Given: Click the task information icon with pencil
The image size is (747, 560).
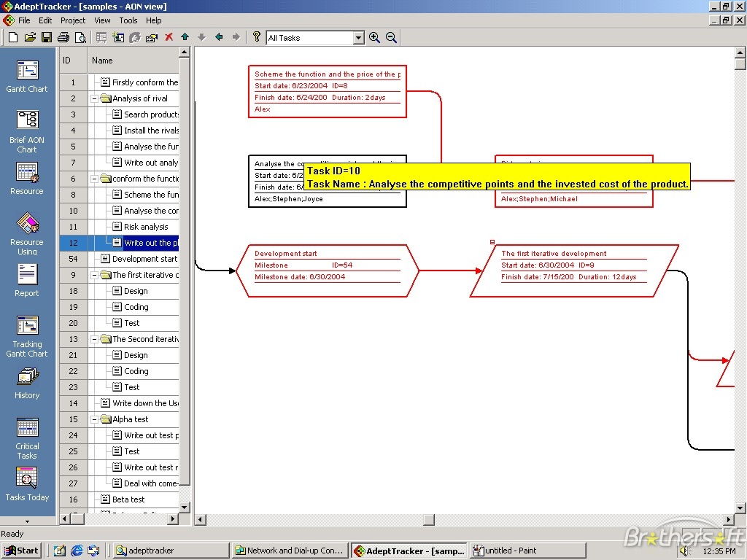Looking at the screenshot, I should [x=152, y=37].
